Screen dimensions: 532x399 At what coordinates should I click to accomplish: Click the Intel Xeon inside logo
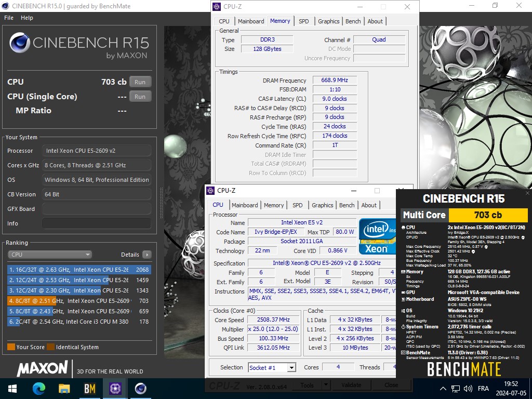point(377,236)
